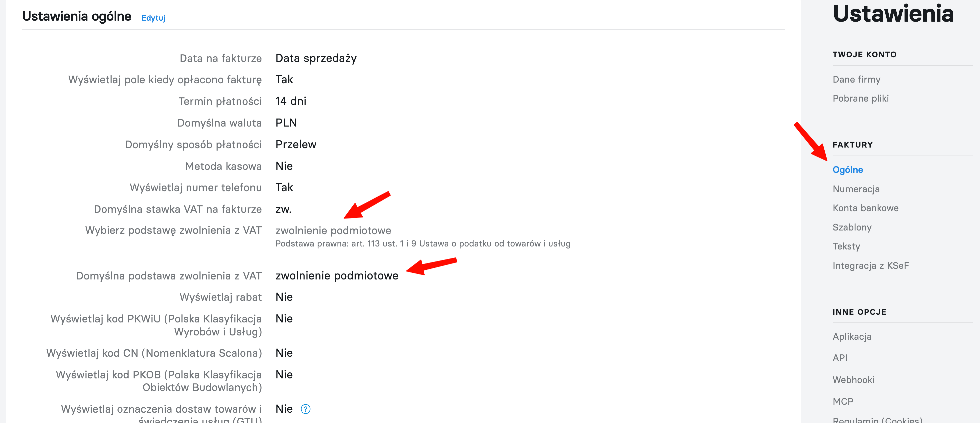Go to Teksty settings
This screenshot has height=423, width=980.
846,246
